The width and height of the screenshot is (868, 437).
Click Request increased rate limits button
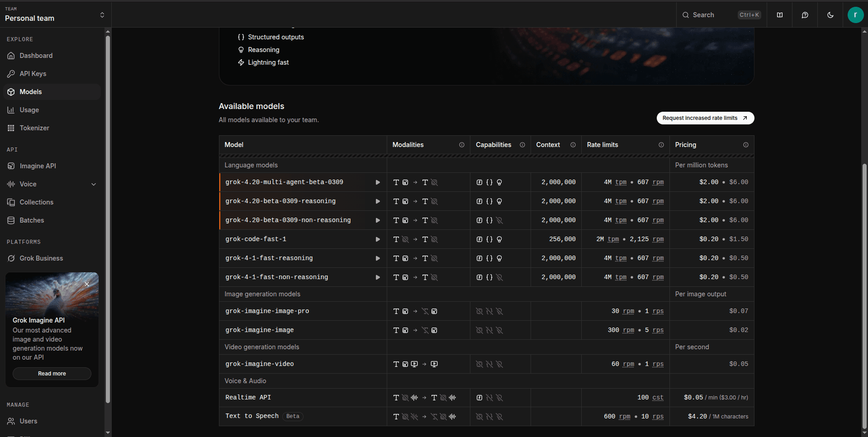tap(705, 118)
